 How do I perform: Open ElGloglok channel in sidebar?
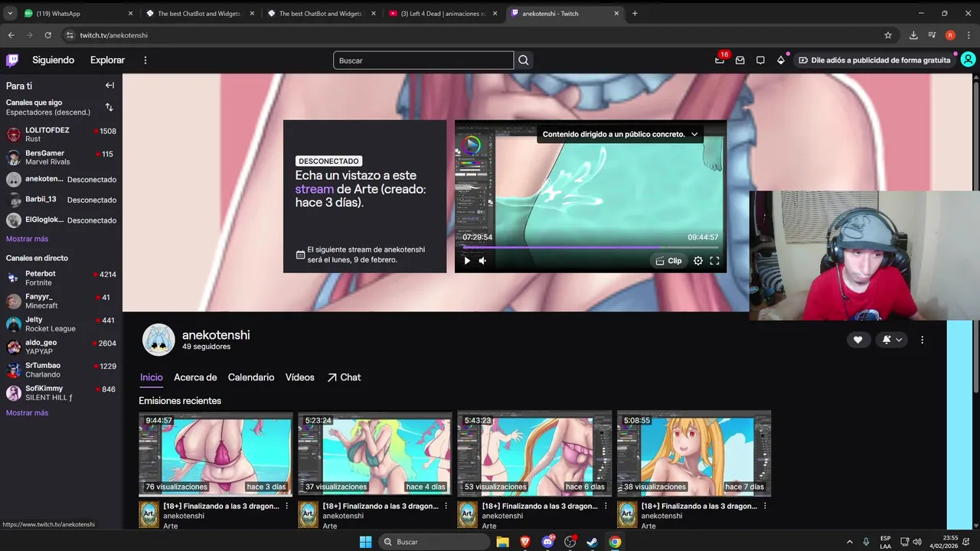tap(61, 220)
